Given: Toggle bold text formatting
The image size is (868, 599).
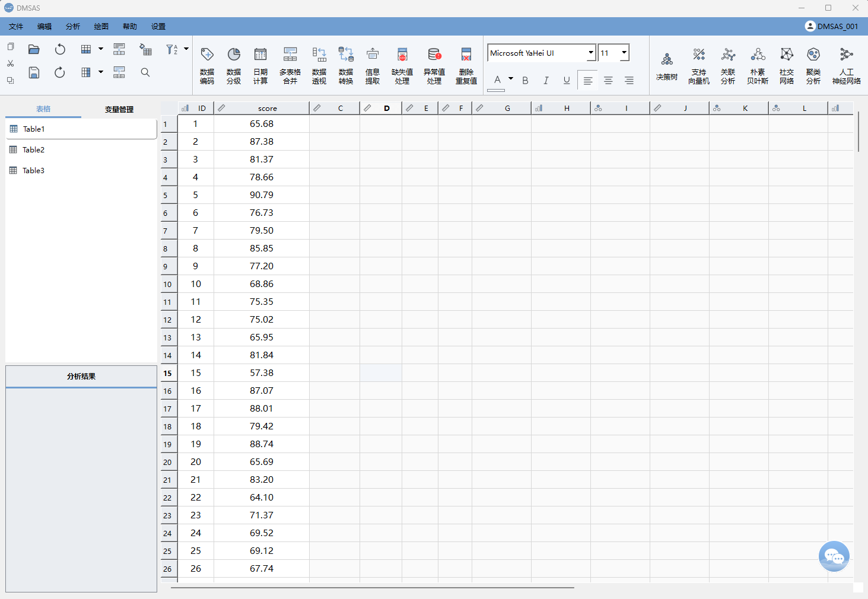Looking at the screenshot, I should point(525,81).
